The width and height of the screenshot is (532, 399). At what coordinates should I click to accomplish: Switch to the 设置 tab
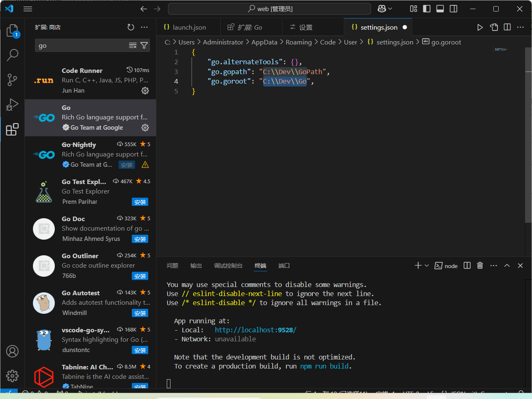tap(313, 27)
